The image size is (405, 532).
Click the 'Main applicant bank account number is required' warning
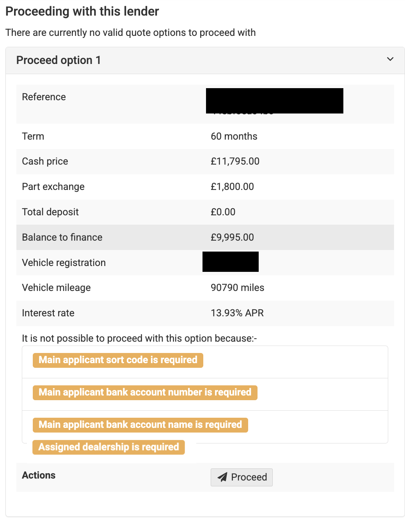point(145,392)
